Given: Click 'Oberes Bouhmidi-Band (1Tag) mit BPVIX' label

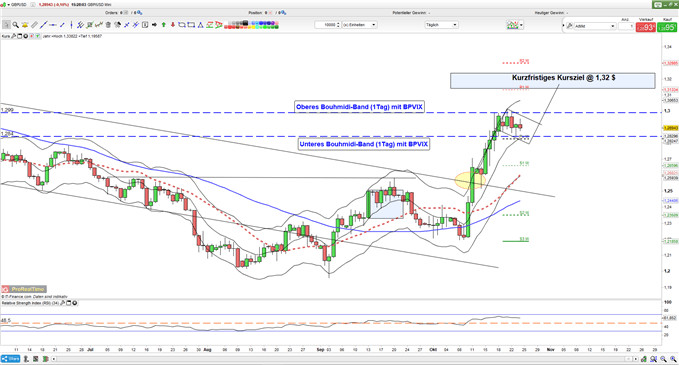Looking at the screenshot, I should (359, 107).
